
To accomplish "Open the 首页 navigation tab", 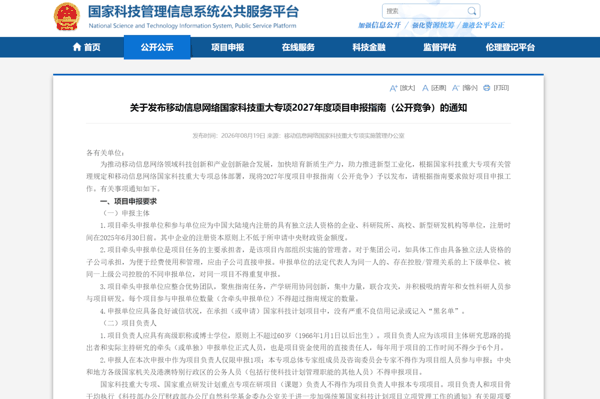I will (87, 47).
